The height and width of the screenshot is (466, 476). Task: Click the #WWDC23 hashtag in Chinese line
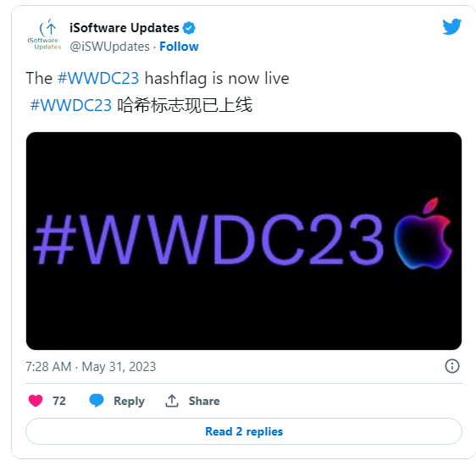click(71, 105)
